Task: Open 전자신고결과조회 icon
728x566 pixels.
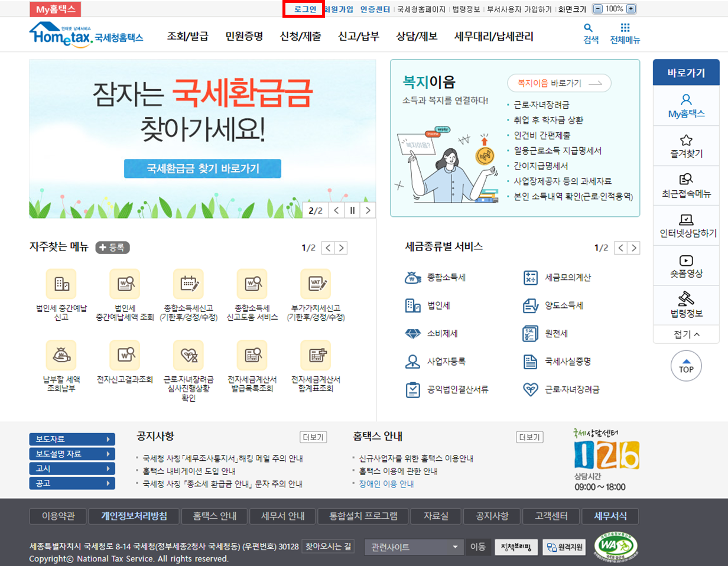Action: [x=125, y=355]
